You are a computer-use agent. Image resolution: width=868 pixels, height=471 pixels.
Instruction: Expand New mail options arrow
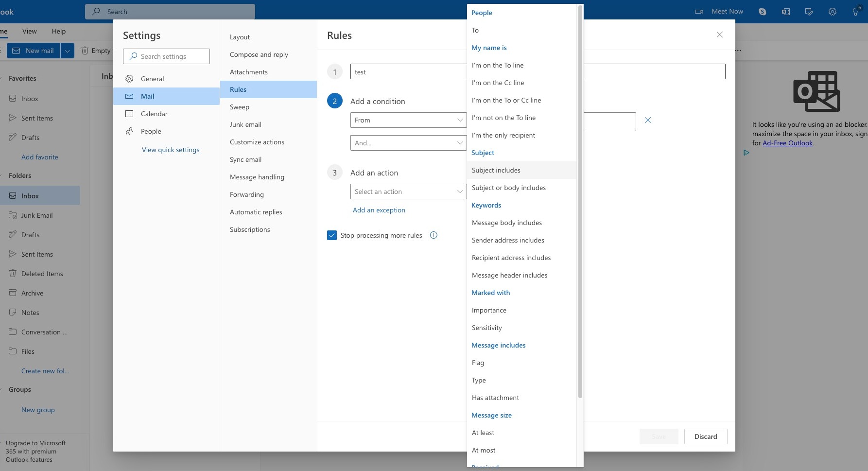68,51
